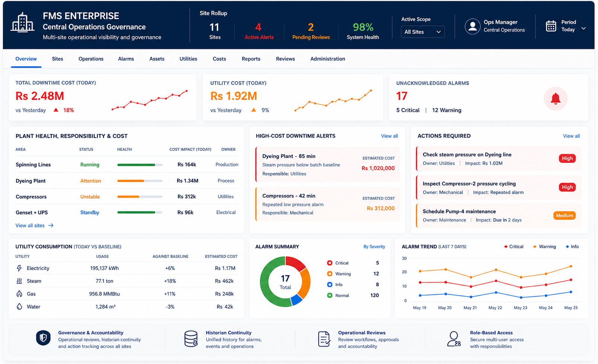Click the Governance & Accountability shield icon
Screen dimensions: 598x364
click(x=43, y=338)
